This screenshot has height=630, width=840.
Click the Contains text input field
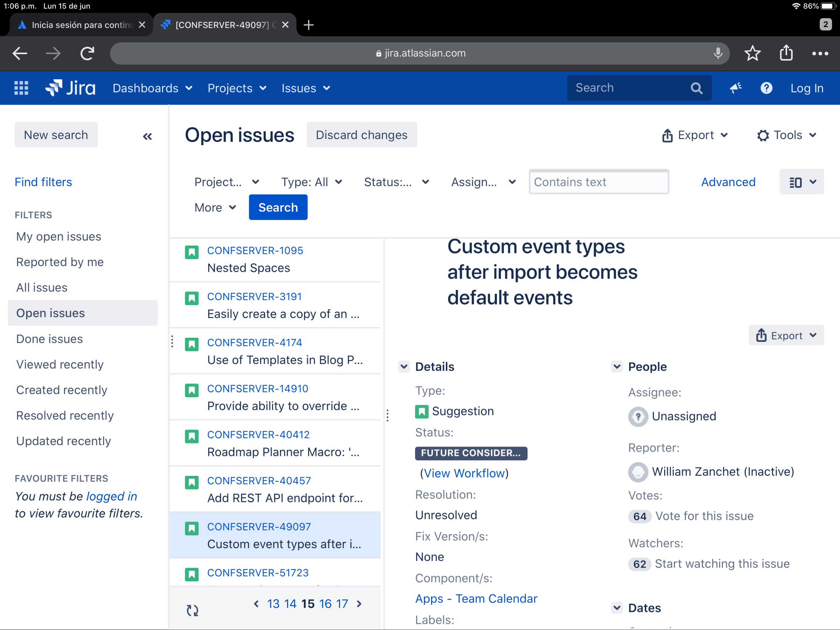click(598, 182)
